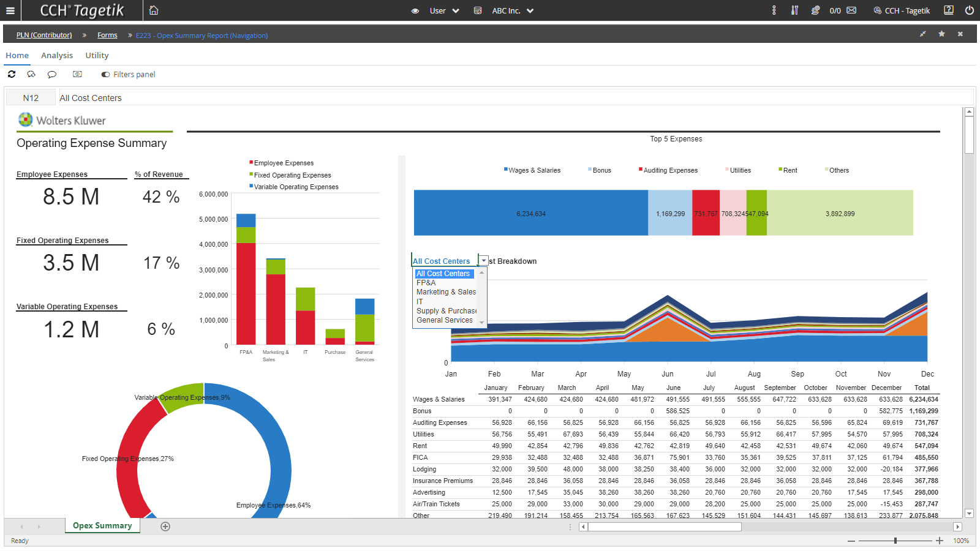Select Marketing & Sales from the list
Viewport: 980px width, 551px height.
click(446, 292)
